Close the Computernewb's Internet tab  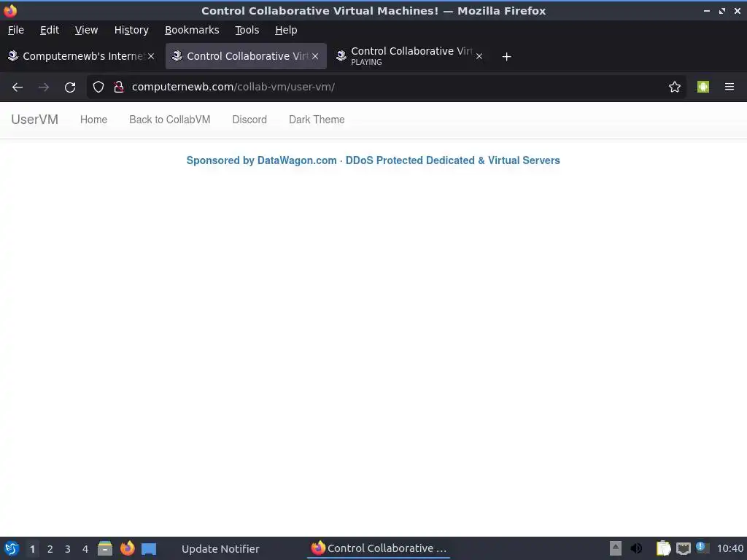(x=151, y=56)
